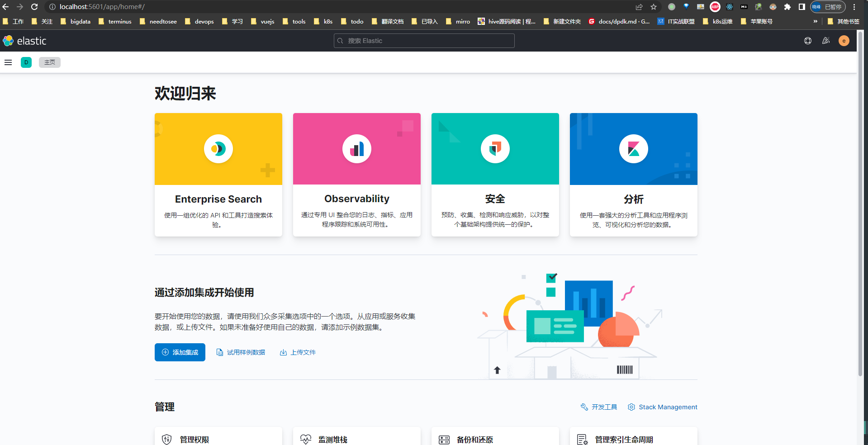
Task: Open the 安全 solution title
Action: click(495, 199)
